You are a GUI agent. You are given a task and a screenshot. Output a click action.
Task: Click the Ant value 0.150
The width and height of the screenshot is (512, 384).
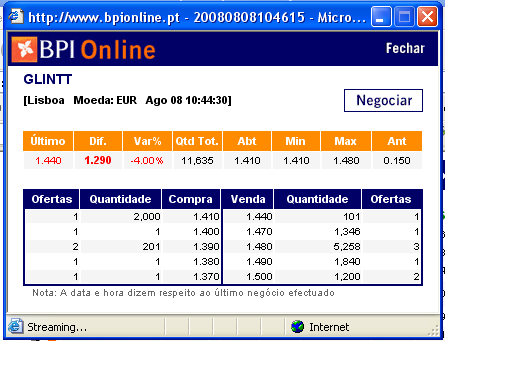pos(397,161)
